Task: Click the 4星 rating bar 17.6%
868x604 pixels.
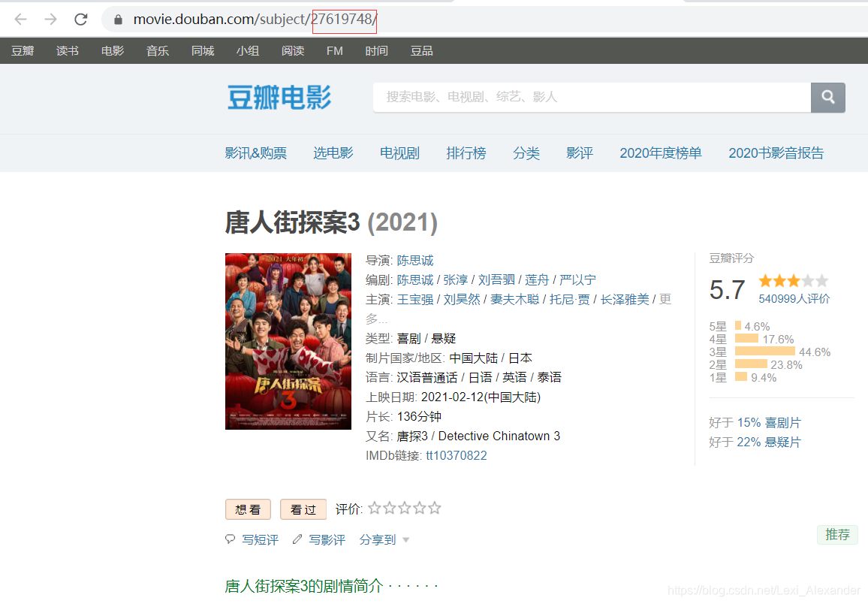Action: (747, 339)
